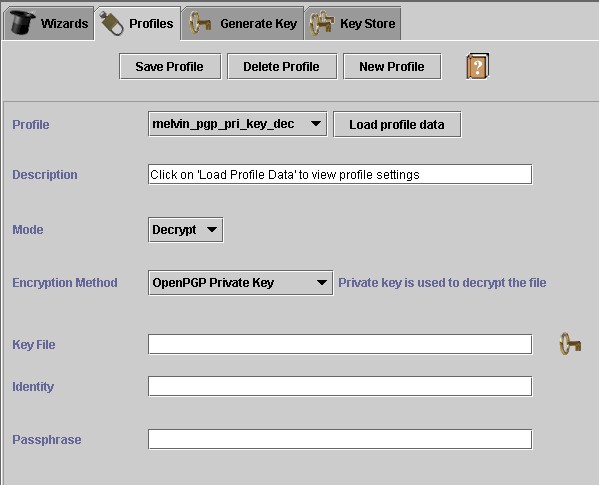Open the Profile dropdown melvin_pgp_pri_key_dec
This screenshot has height=485, width=599.
pos(237,124)
